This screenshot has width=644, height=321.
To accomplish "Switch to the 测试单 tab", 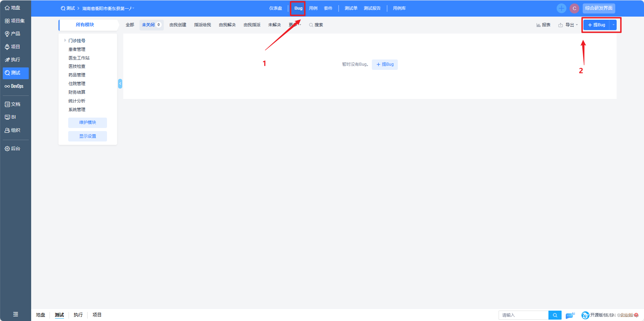I will (x=351, y=8).
